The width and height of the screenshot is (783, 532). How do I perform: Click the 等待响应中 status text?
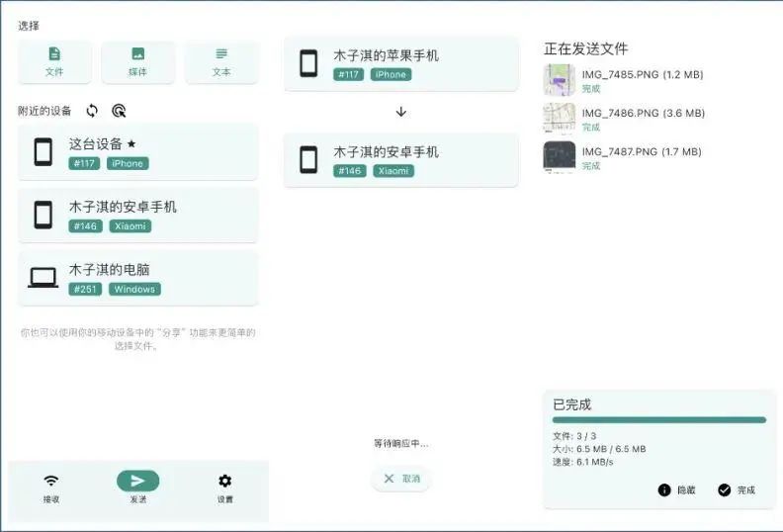[401, 443]
